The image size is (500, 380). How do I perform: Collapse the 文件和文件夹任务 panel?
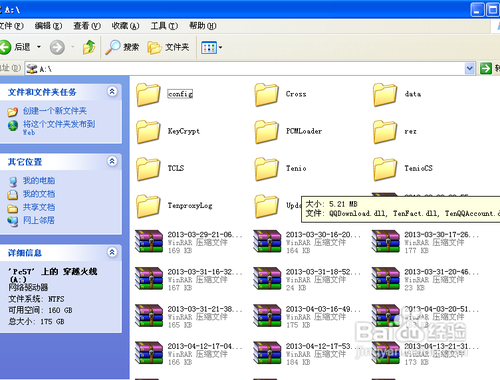tap(112, 91)
